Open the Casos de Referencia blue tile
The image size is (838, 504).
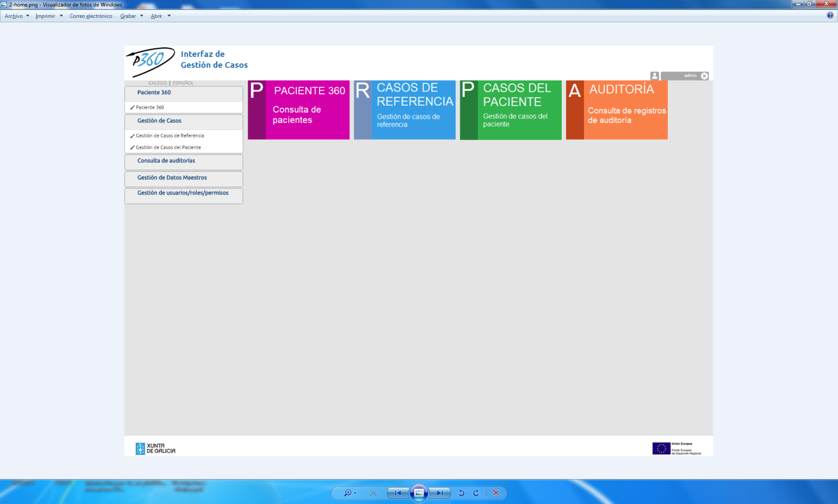[405, 110]
